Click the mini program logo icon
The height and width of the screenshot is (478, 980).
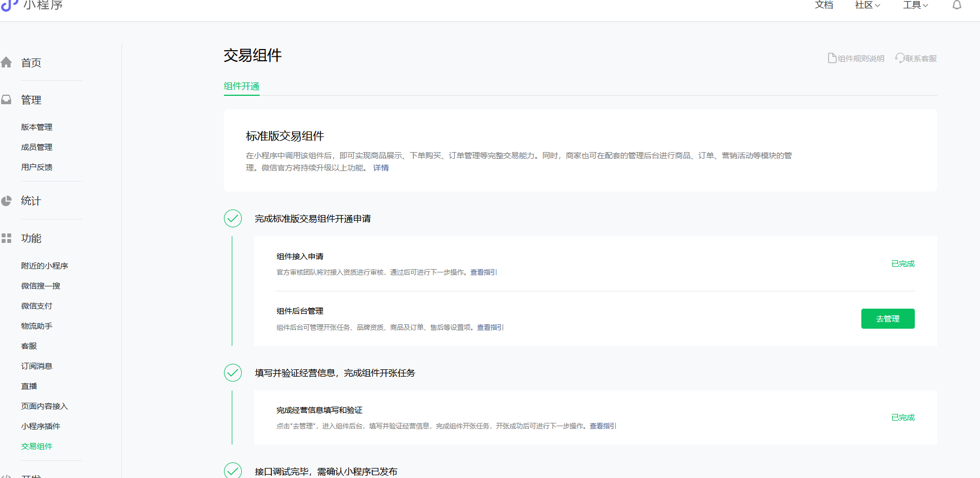pos(9,5)
